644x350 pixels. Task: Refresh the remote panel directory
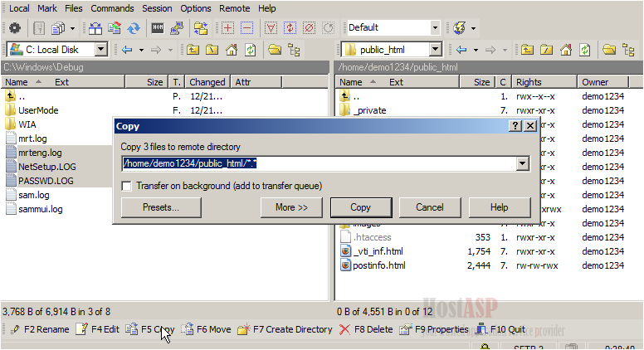[585, 50]
